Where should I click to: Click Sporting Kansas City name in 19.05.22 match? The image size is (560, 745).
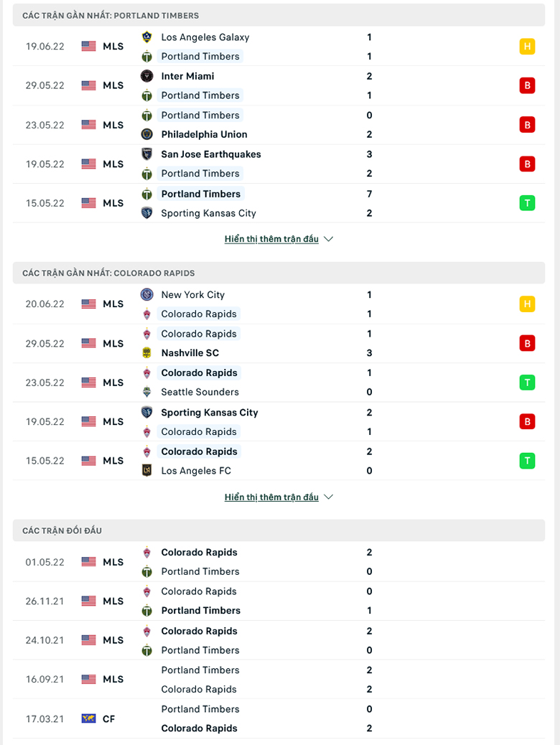(x=210, y=413)
